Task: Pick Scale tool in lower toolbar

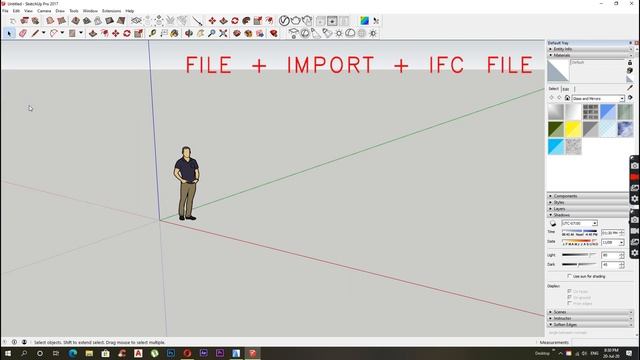Action: [x=138, y=33]
